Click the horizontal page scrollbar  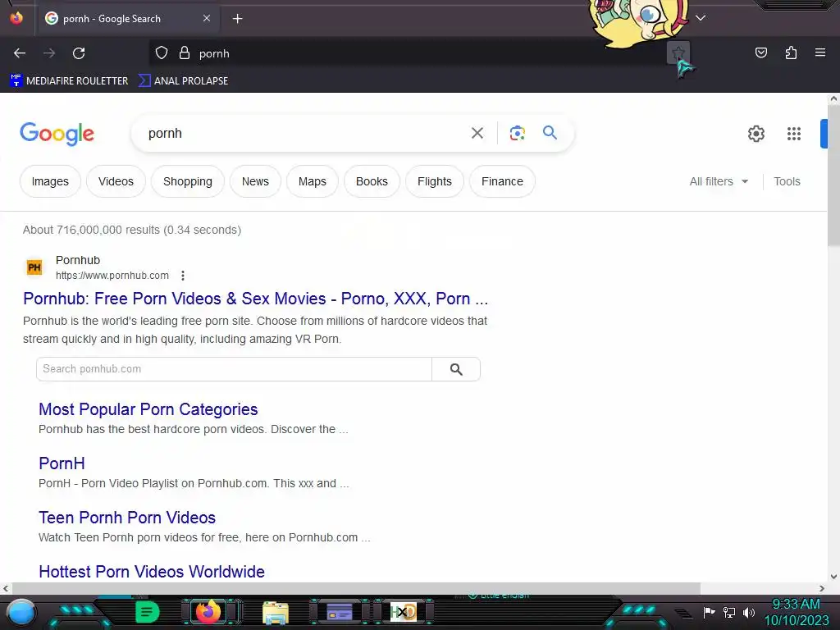pos(356,588)
